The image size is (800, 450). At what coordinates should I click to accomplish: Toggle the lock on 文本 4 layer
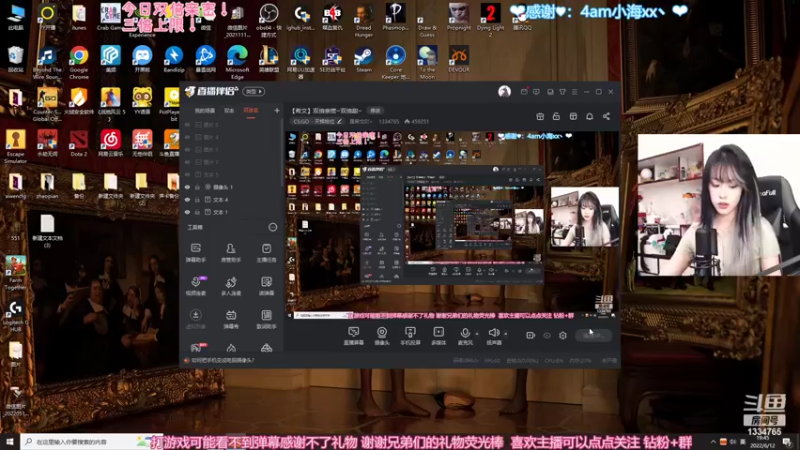pos(197,199)
